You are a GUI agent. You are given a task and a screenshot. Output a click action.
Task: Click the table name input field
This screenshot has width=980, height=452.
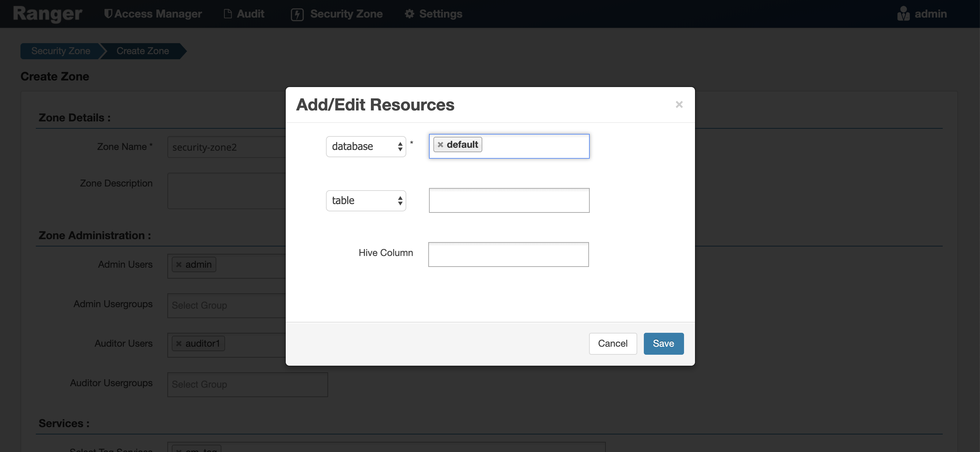point(509,200)
